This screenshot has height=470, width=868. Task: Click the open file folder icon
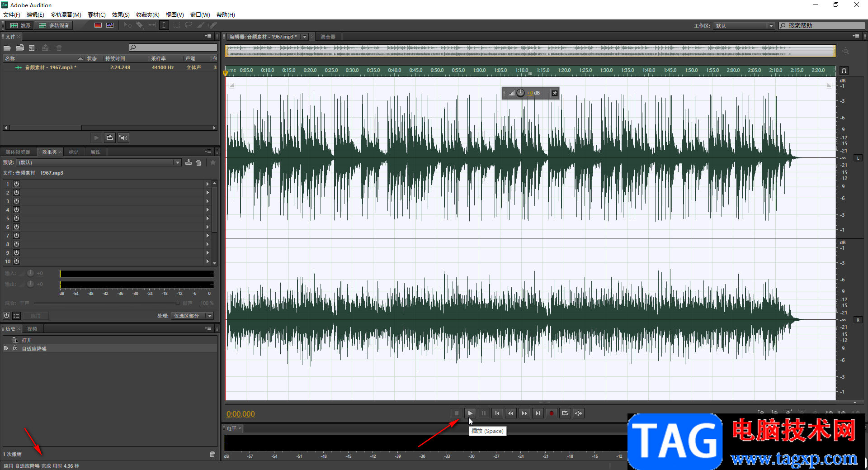(x=7, y=48)
